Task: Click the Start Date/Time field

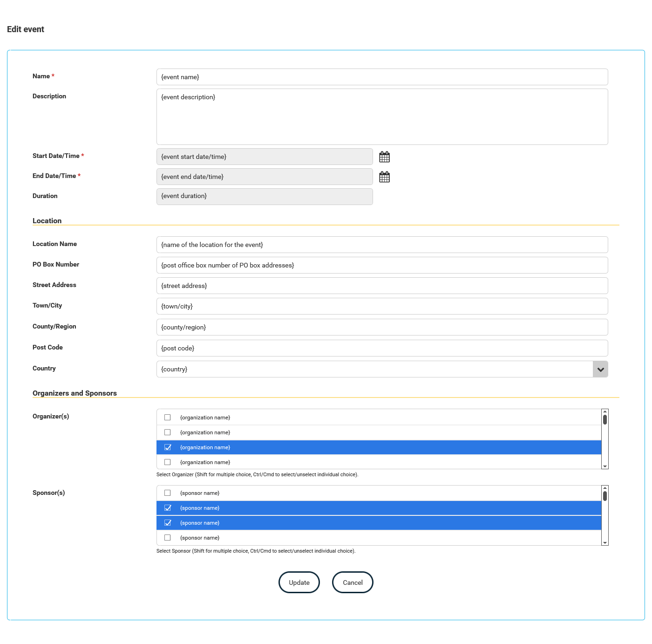Action: click(265, 157)
